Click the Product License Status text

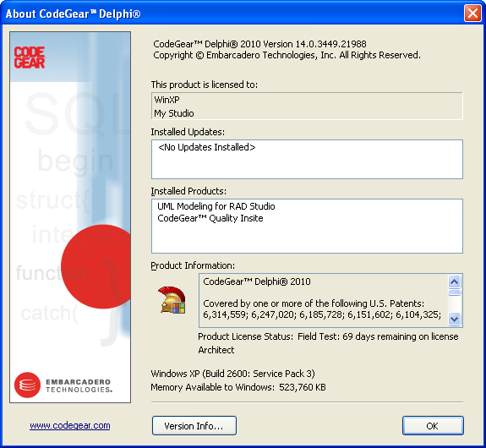pyautogui.click(x=328, y=336)
